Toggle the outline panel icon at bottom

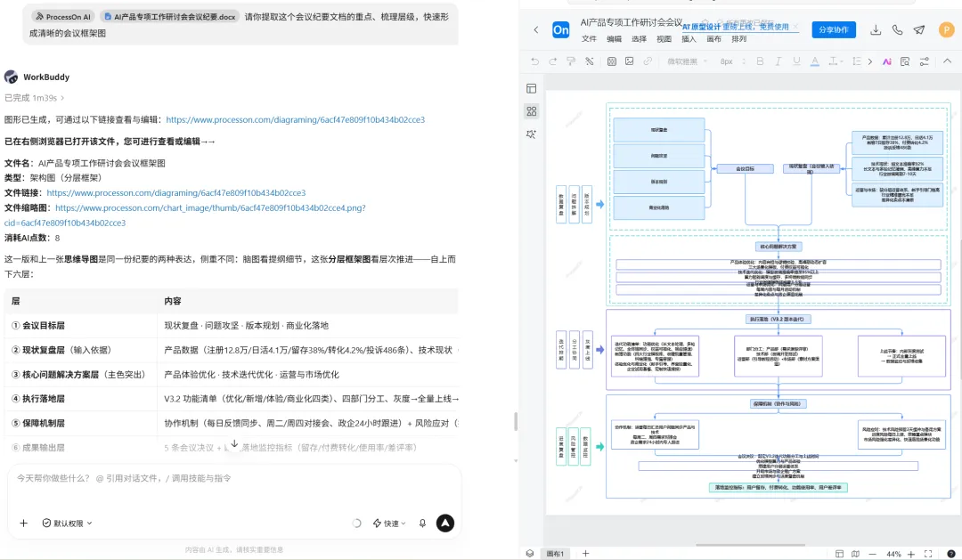(x=839, y=554)
